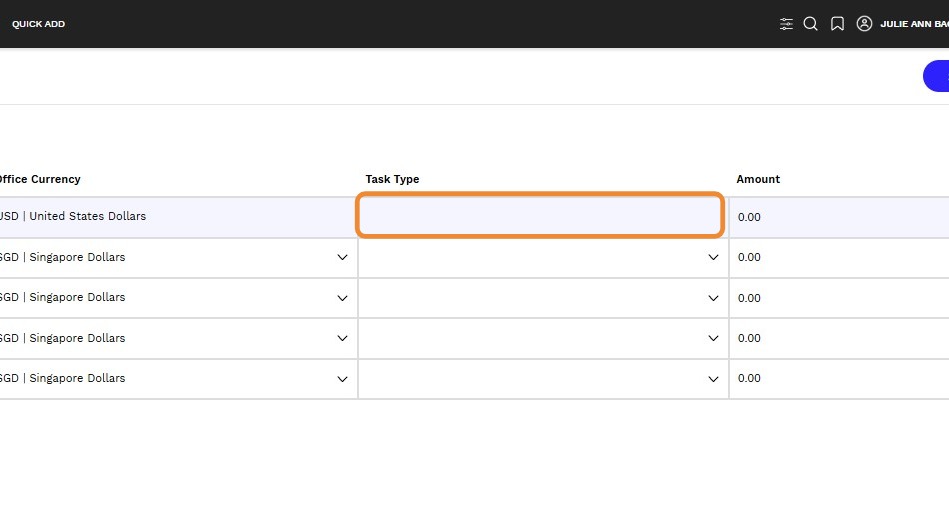Image resolution: width=949 pixels, height=530 pixels.
Task: Open second Singapore Dollars currency dropdown
Action: pyautogui.click(x=178, y=298)
